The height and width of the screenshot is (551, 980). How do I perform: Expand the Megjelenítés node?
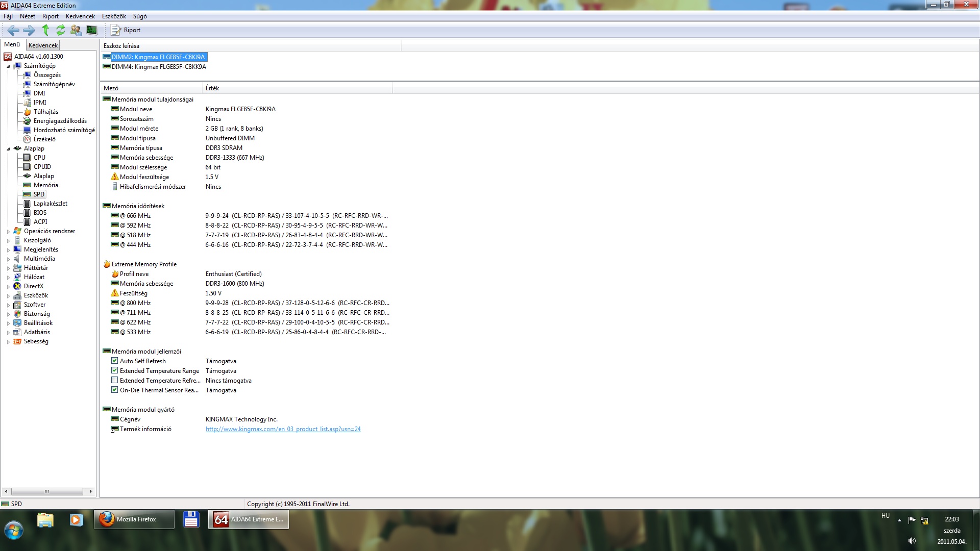click(8, 250)
